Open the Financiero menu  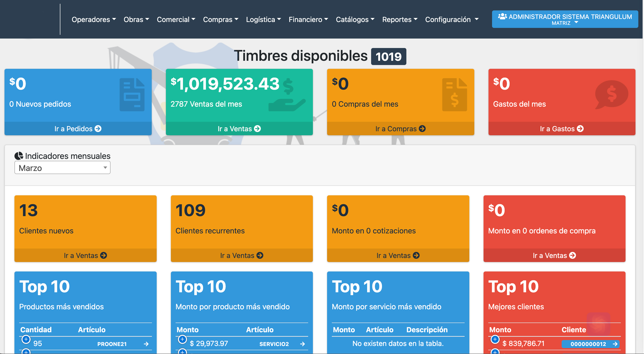(x=308, y=19)
